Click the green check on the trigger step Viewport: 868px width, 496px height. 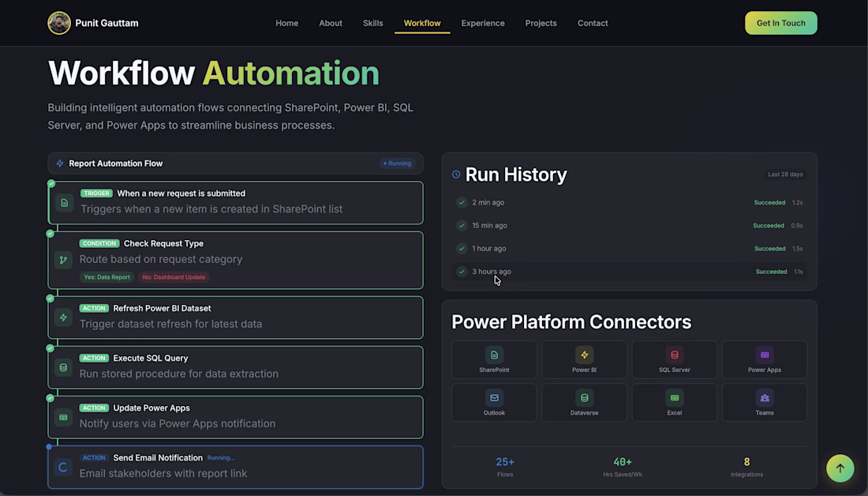[51, 183]
